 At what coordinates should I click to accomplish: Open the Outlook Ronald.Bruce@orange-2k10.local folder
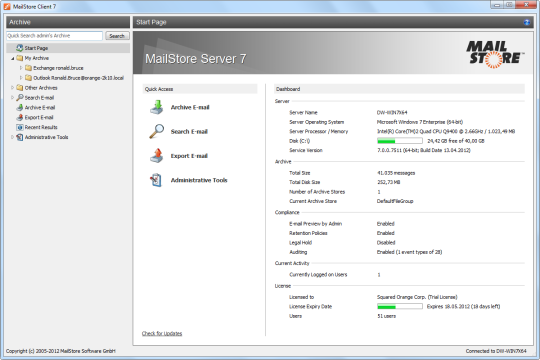click(79, 78)
